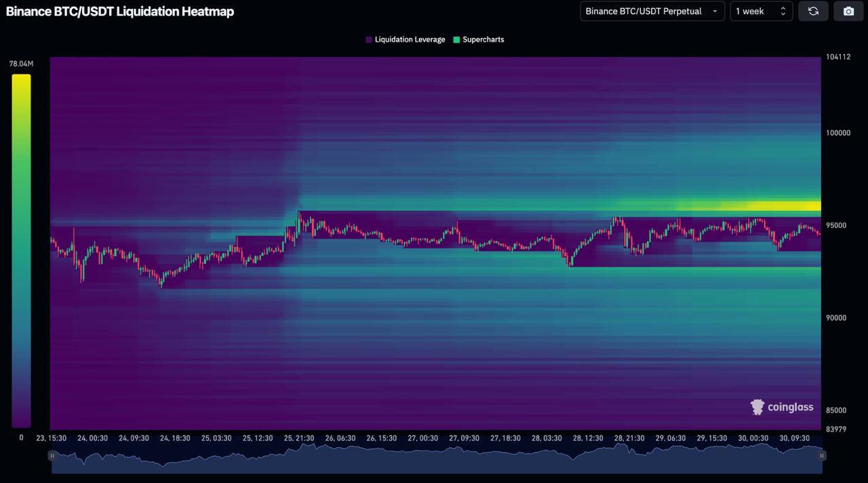Click the '29, 15:30' time axis label
868x483 pixels.
pos(713,438)
